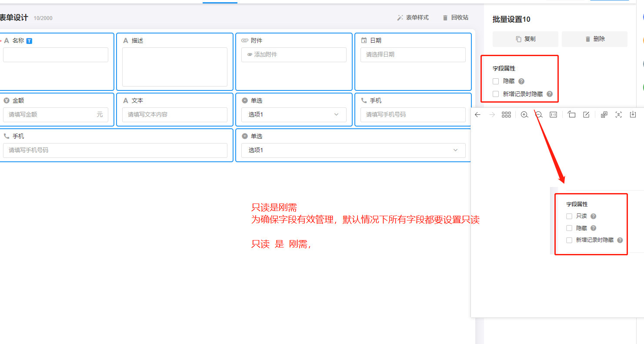Click the download image icon

[x=633, y=115]
